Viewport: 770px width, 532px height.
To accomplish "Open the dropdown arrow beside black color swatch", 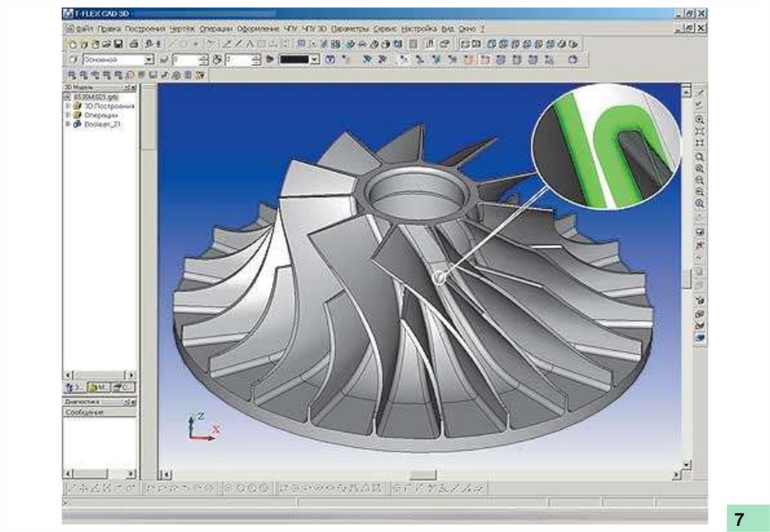I will click(315, 60).
